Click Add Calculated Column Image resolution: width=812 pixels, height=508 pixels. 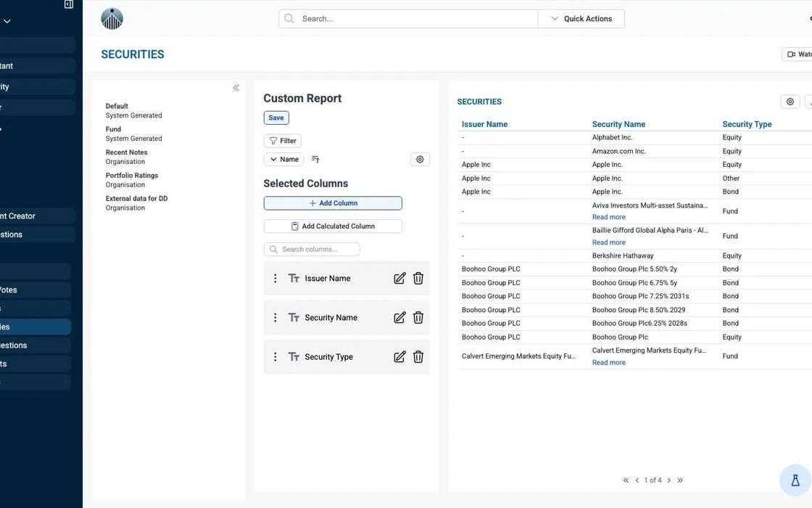333,226
